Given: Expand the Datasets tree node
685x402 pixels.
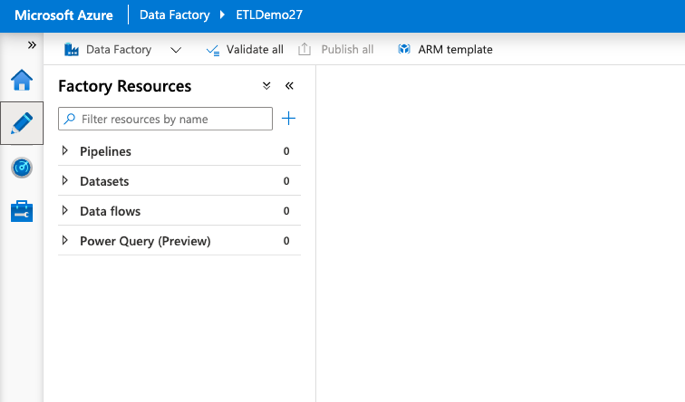Looking at the screenshot, I should 66,181.
